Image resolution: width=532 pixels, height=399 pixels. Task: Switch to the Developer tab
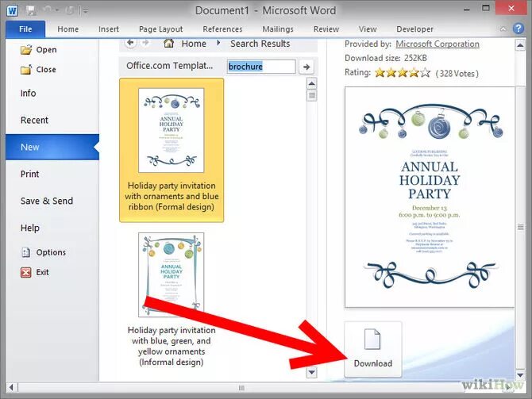(x=414, y=29)
